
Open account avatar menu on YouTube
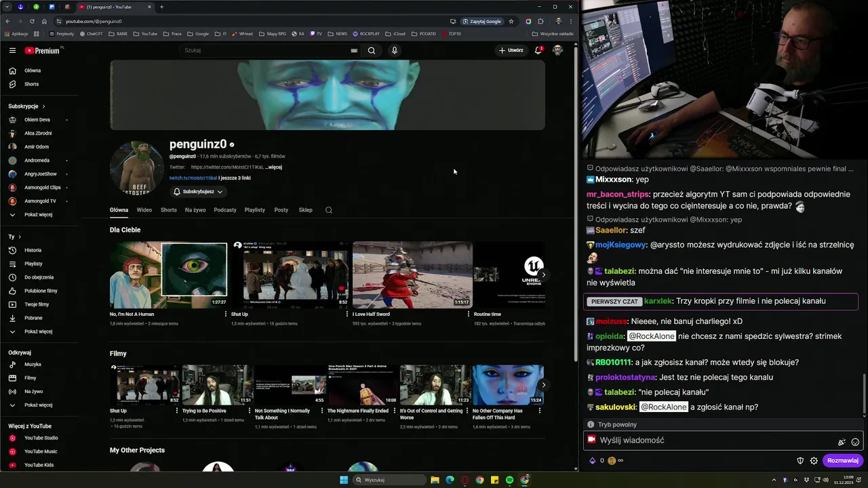(x=557, y=50)
